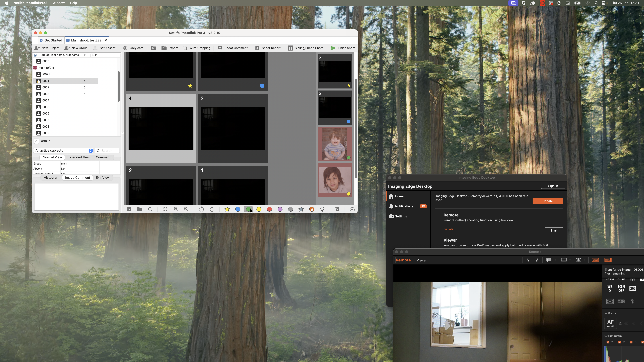Viewport: 644px width, 362px height.
Task: Click the delete image trash icon
Action: click(x=337, y=209)
